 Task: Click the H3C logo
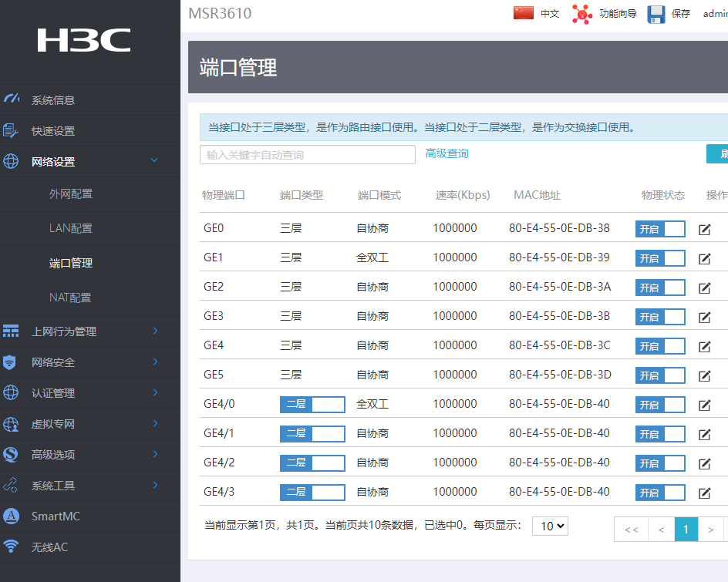tap(83, 40)
